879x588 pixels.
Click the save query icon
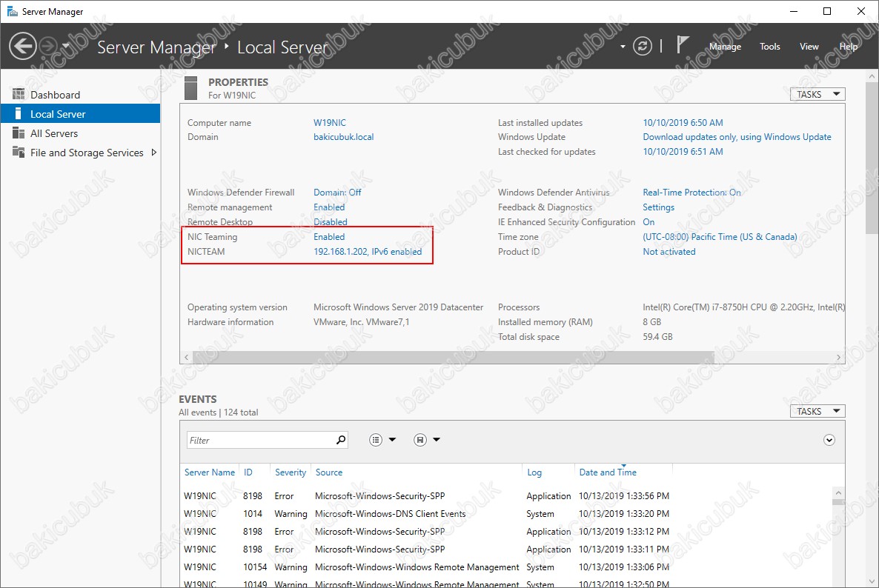(x=420, y=440)
